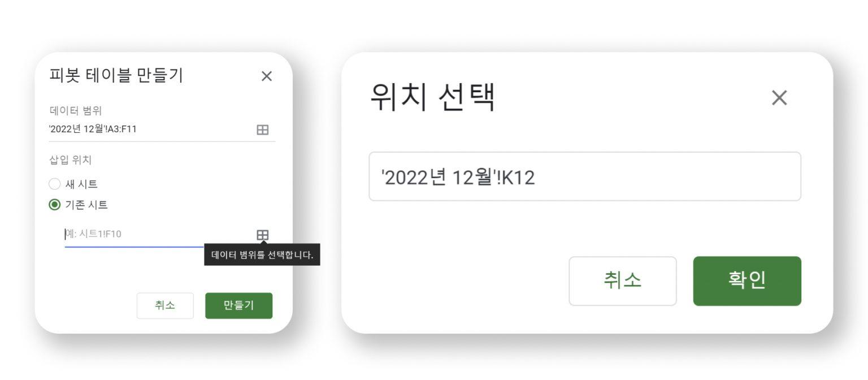This screenshot has width=868, height=380.
Task: Click the insert location range selector grid icon
Action: [262, 235]
